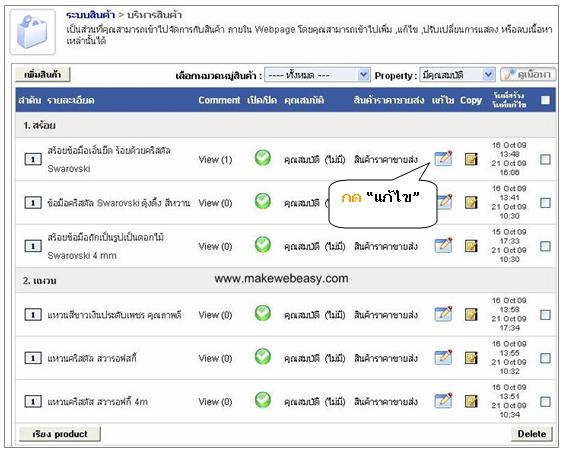
Task: Copy the product แหวนสีขาวเงินประดับเพชร
Action: 471,315
